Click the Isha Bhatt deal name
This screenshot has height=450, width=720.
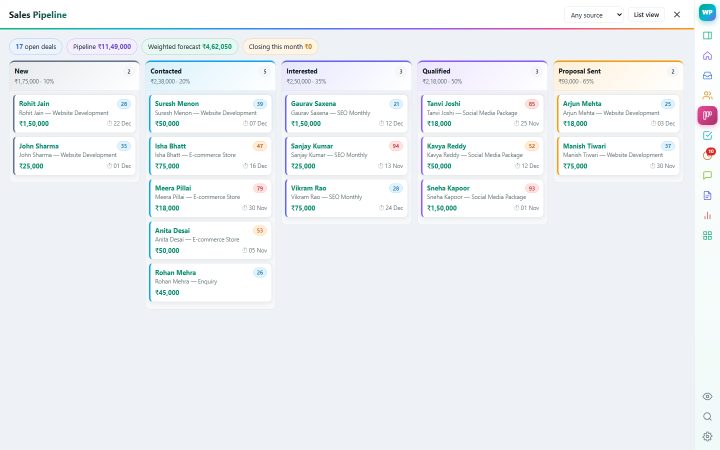point(170,146)
